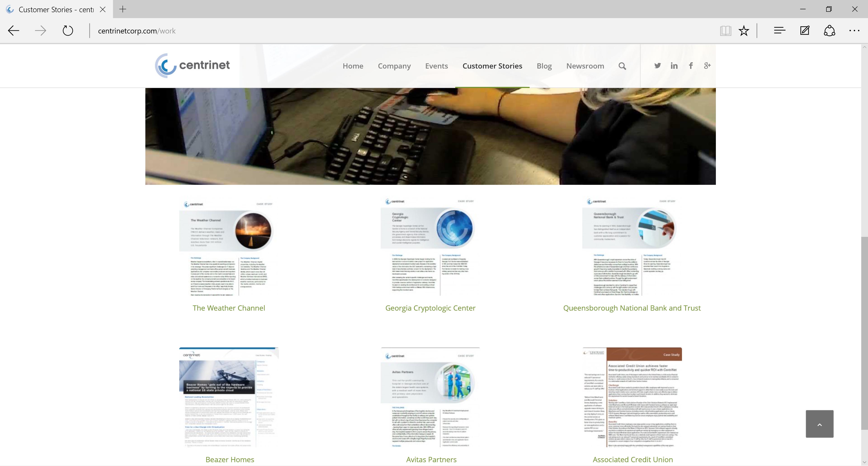Follow Queensborough National Bank and Trust link
The image size is (868, 466).
(x=632, y=308)
